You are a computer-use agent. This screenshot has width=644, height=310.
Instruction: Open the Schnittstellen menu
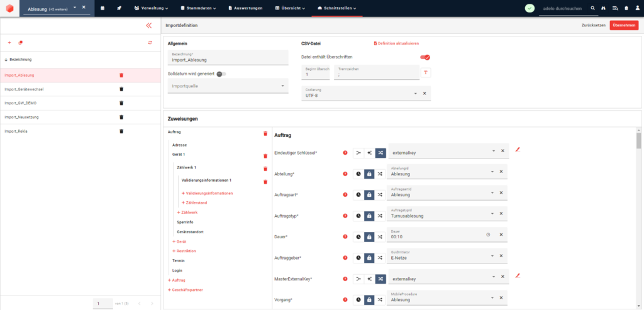click(x=337, y=8)
